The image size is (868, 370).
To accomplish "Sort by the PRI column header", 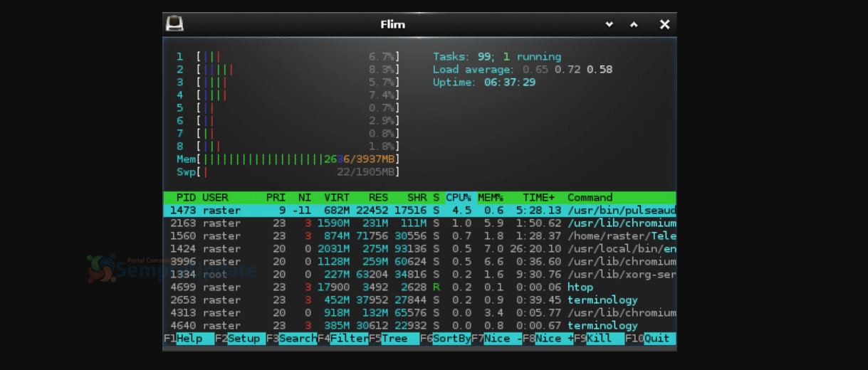I will pos(276,197).
